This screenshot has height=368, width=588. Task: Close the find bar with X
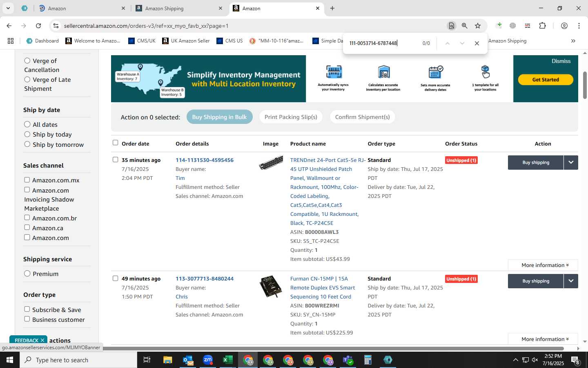[477, 43]
